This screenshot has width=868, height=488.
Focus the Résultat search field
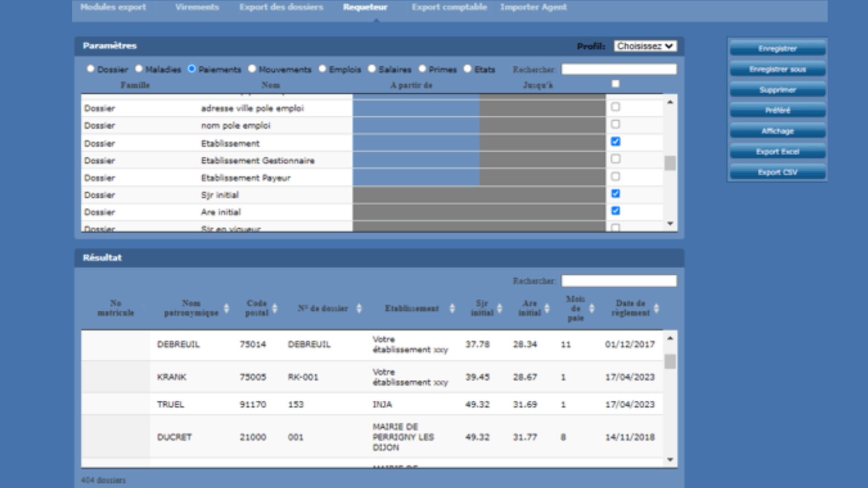(x=619, y=281)
